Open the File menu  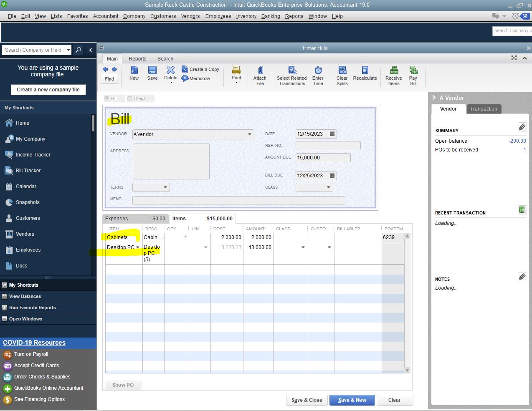tap(12, 16)
